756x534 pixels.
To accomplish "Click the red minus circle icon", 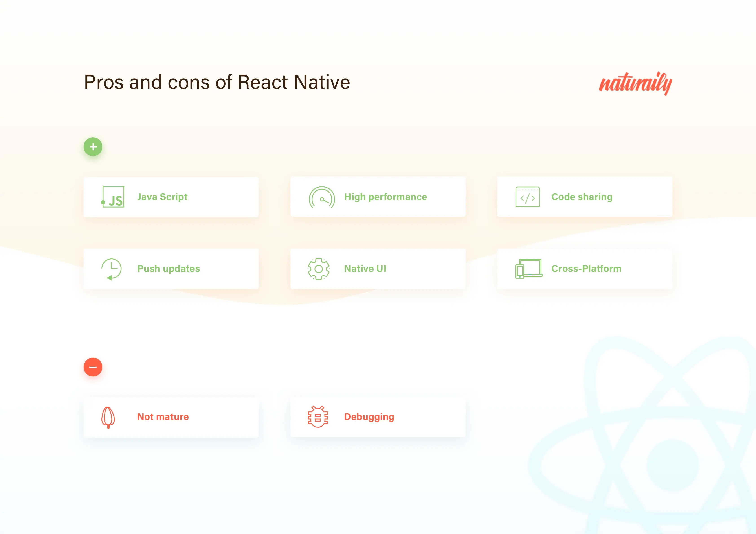I will 93,367.
